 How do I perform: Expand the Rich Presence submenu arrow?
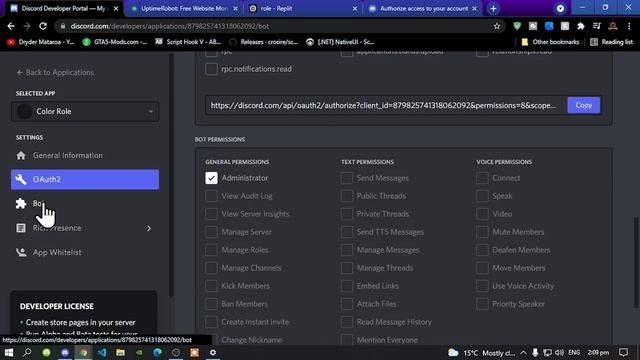pos(149,228)
